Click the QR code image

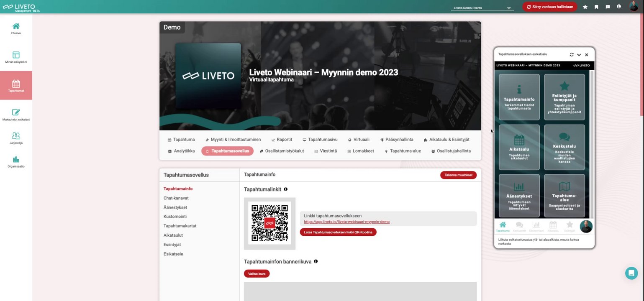coord(269,223)
